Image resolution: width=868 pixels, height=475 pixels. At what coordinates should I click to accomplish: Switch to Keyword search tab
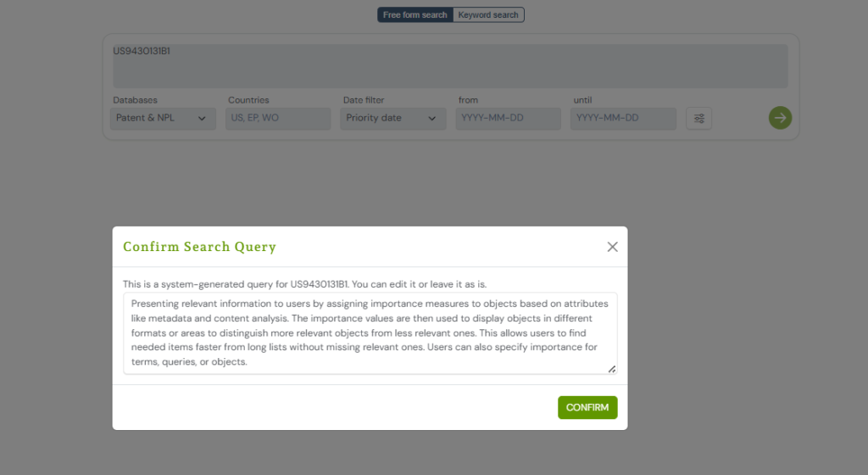pyautogui.click(x=488, y=15)
